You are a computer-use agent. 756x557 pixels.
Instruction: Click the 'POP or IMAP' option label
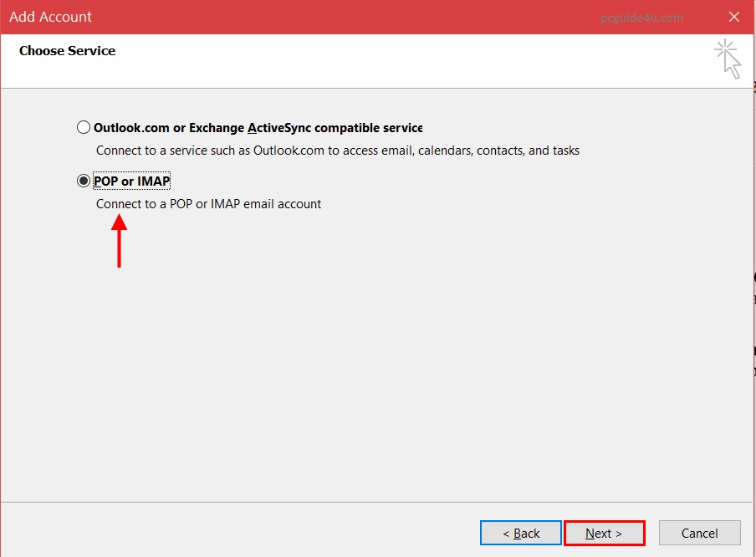coord(132,181)
